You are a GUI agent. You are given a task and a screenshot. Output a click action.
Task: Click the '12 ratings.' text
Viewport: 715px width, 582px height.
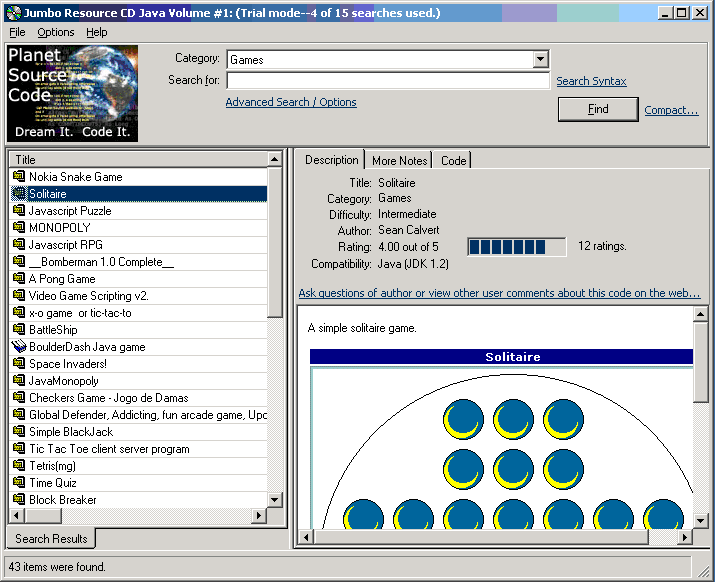click(x=602, y=246)
